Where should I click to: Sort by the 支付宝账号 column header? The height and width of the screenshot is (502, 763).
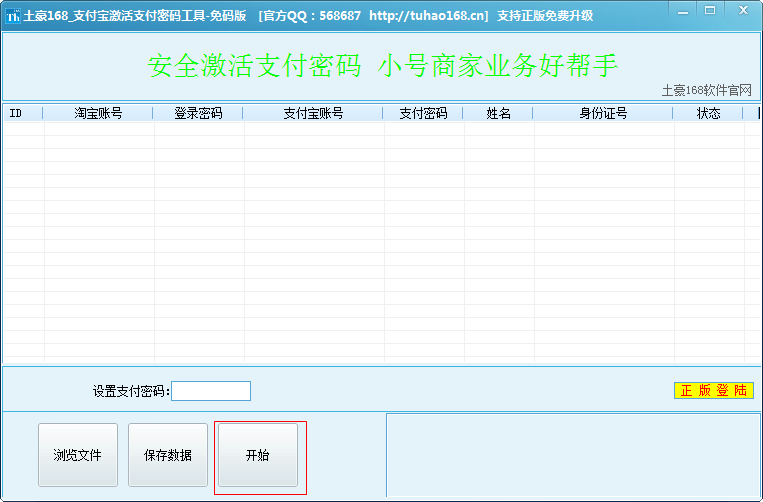313,113
